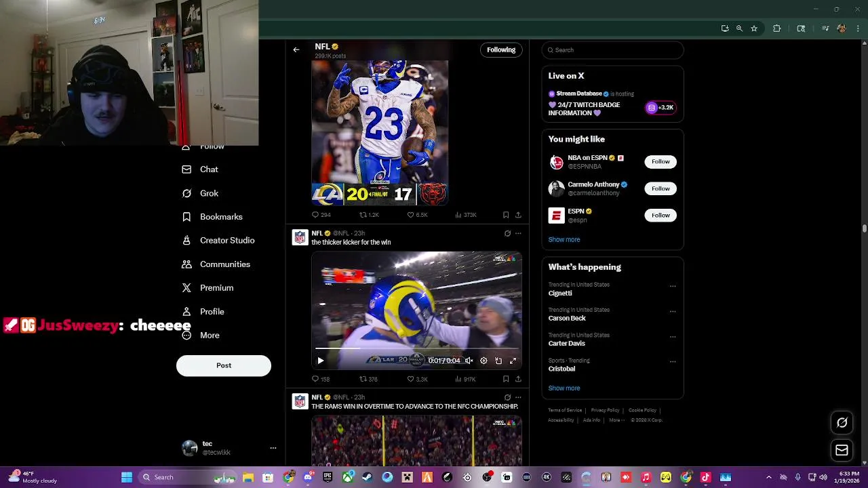Play the 'thicker kicker' video

pyautogui.click(x=321, y=361)
